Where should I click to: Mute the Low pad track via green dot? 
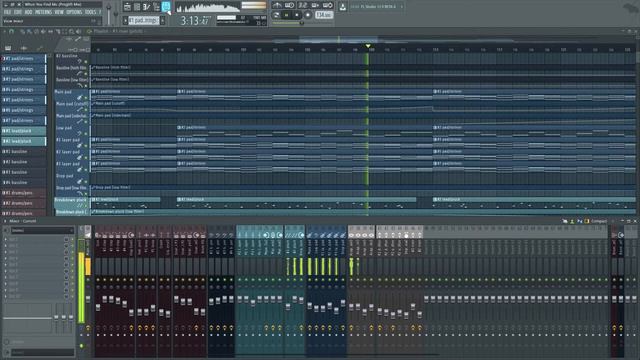[86, 134]
